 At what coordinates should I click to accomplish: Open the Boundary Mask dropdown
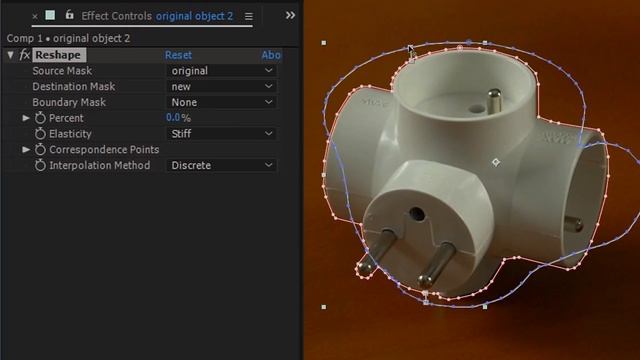coord(222,102)
